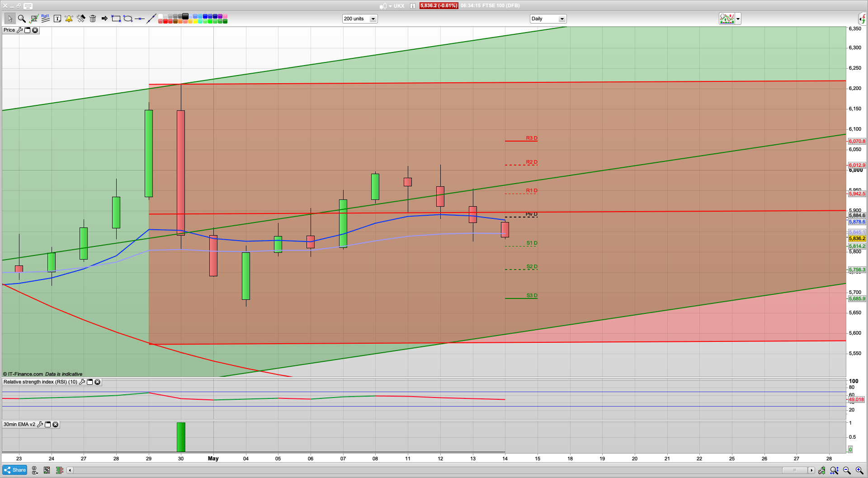Open Price panel wrench settings
Viewport: 868px width, 478px height.
point(19,30)
